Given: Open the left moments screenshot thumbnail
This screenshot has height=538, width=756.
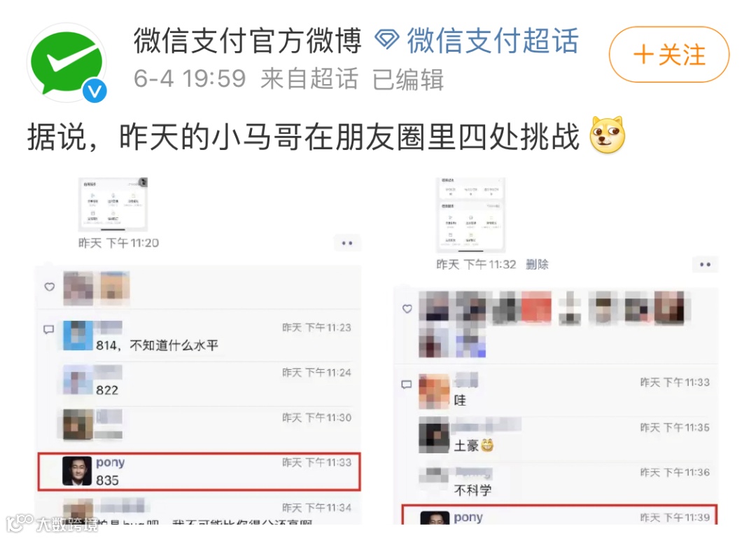Looking at the screenshot, I should click(113, 204).
